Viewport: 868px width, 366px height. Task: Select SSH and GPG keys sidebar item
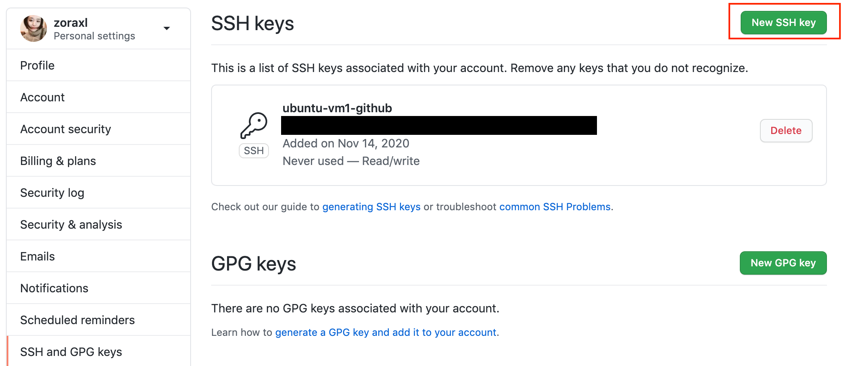(x=99, y=352)
